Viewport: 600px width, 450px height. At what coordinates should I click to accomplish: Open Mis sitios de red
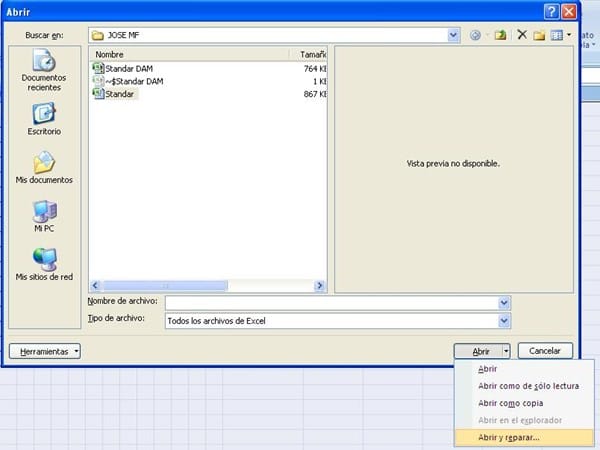(44, 264)
